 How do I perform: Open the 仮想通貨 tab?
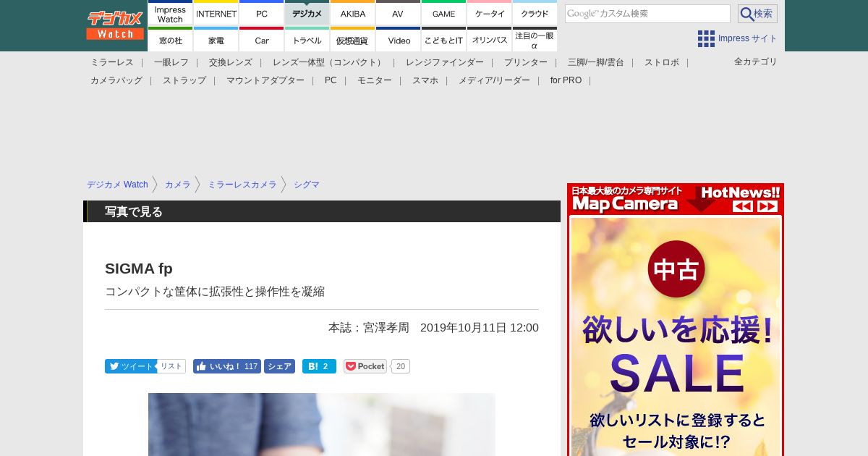tap(353, 40)
